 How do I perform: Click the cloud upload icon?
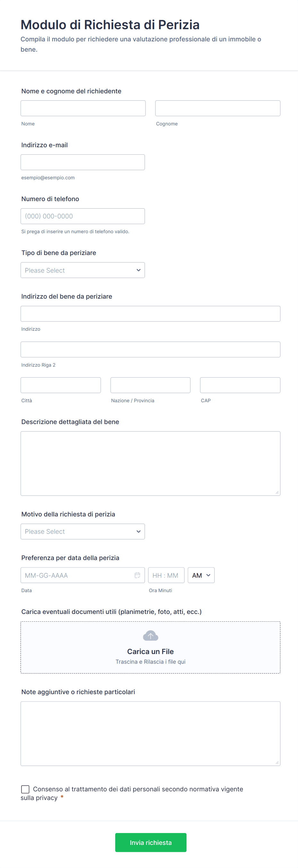(x=151, y=636)
